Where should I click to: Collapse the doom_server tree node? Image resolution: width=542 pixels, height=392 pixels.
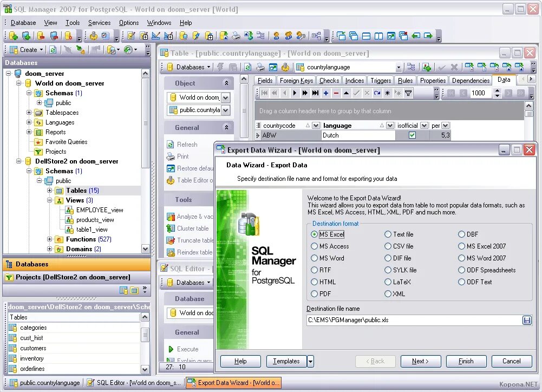9,73
